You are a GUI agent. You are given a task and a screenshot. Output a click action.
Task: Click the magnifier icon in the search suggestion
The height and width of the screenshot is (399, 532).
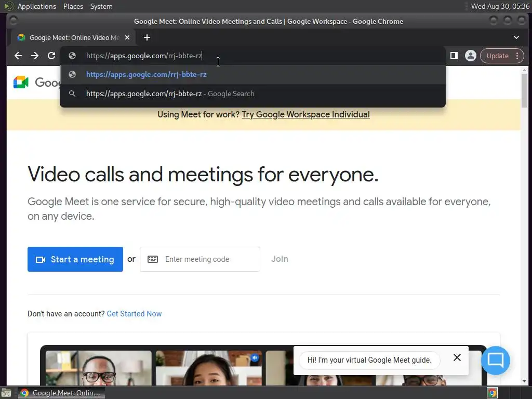click(72, 94)
